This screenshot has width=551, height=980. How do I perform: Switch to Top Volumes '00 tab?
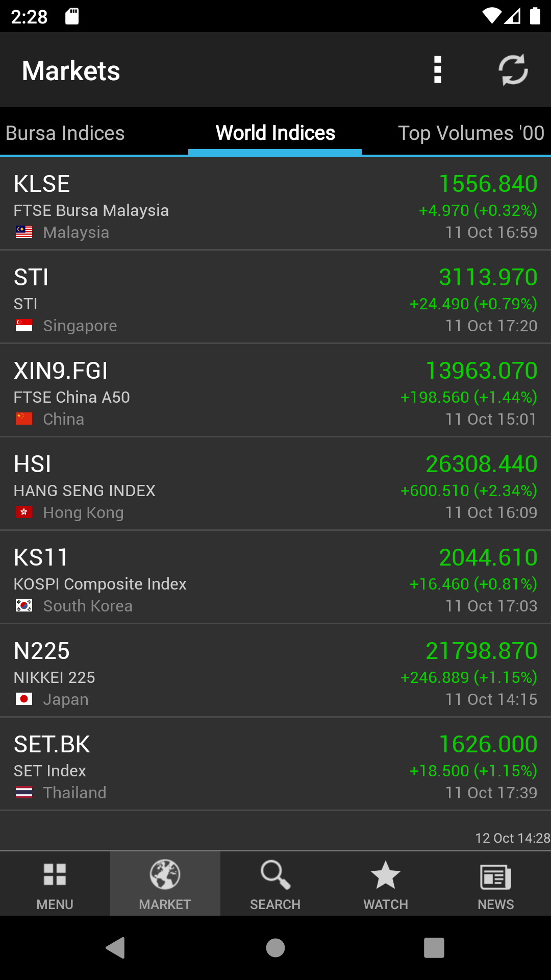(471, 133)
